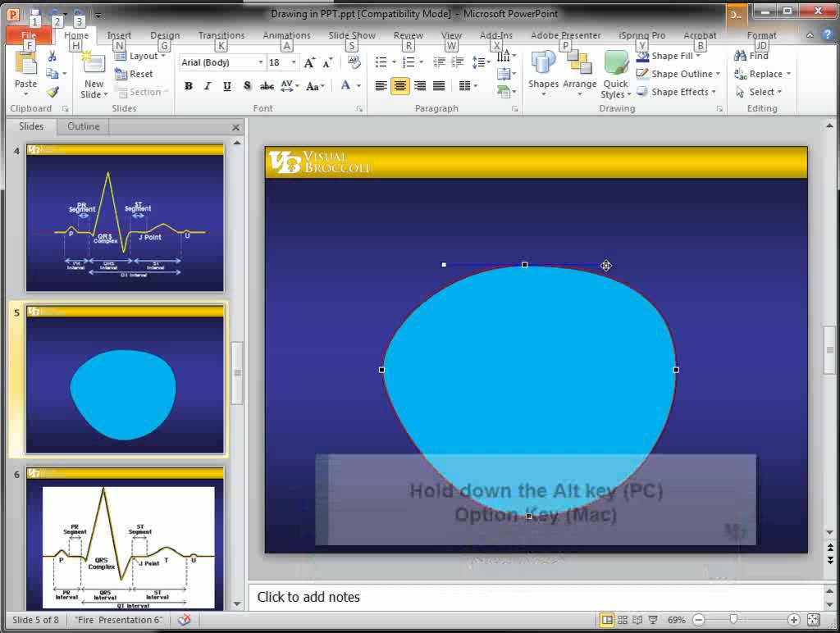Open Quick Styles in the Drawing group

(x=615, y=79)
